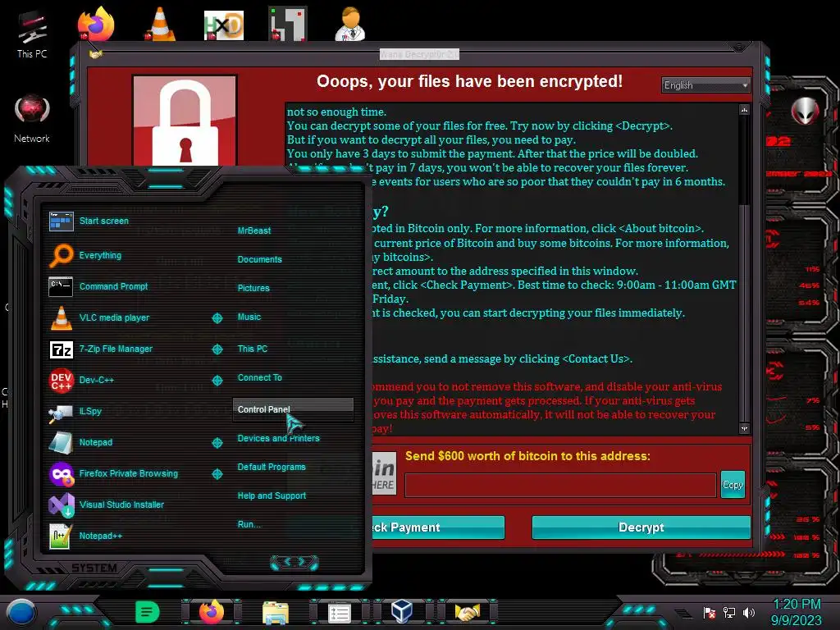Open This PC in start menu list
The image size is (840, 630).
(x=253, y=349)
